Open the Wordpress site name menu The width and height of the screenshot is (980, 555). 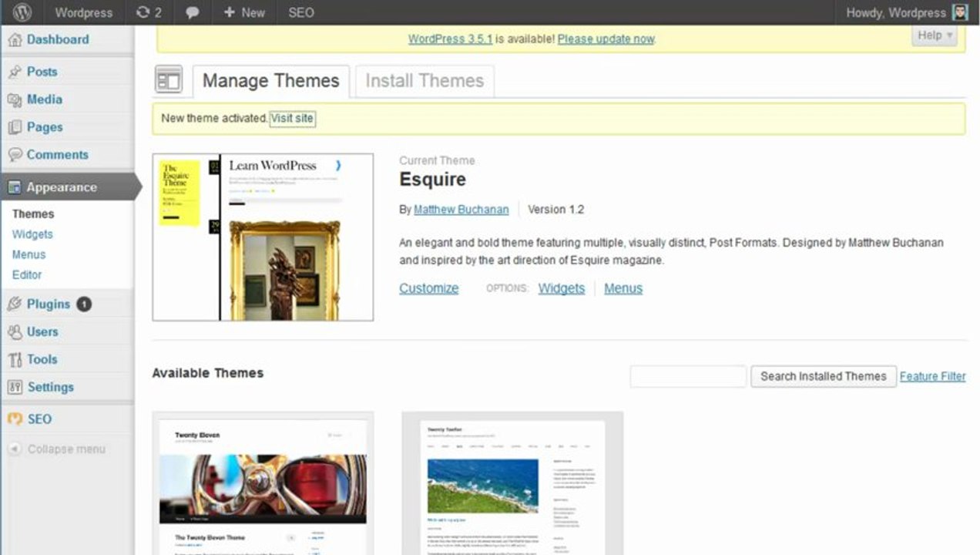(x=84, y=12)
